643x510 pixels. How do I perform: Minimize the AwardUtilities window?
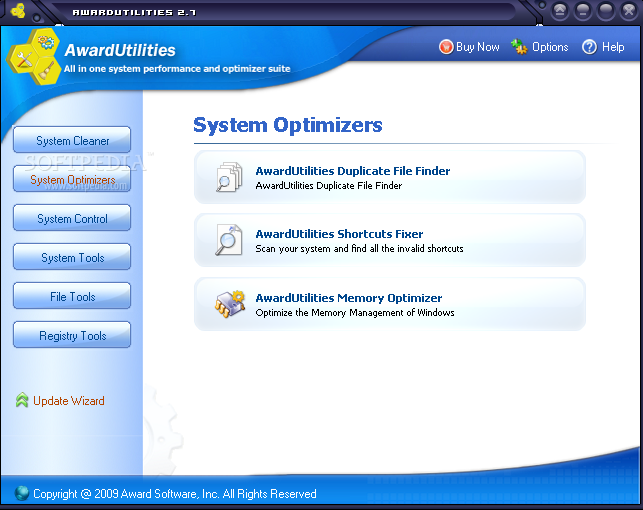click(583, 11)
